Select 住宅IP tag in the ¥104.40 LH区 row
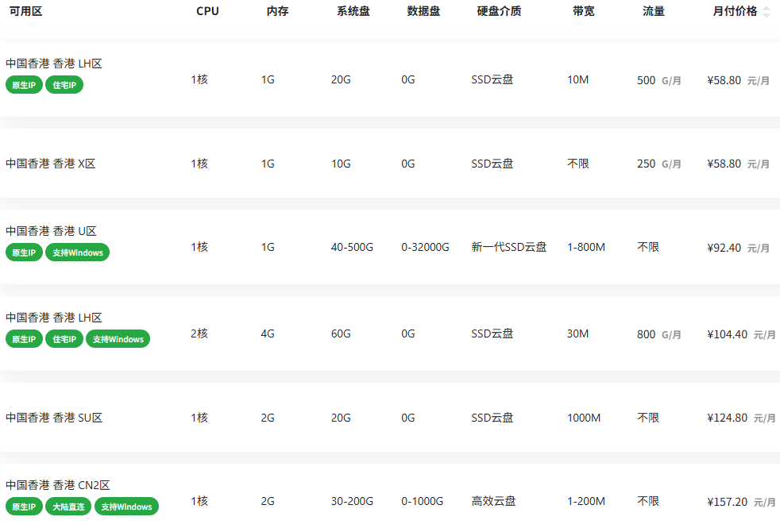The width and height of the screenshot is (780, 532). pos(64,339)
